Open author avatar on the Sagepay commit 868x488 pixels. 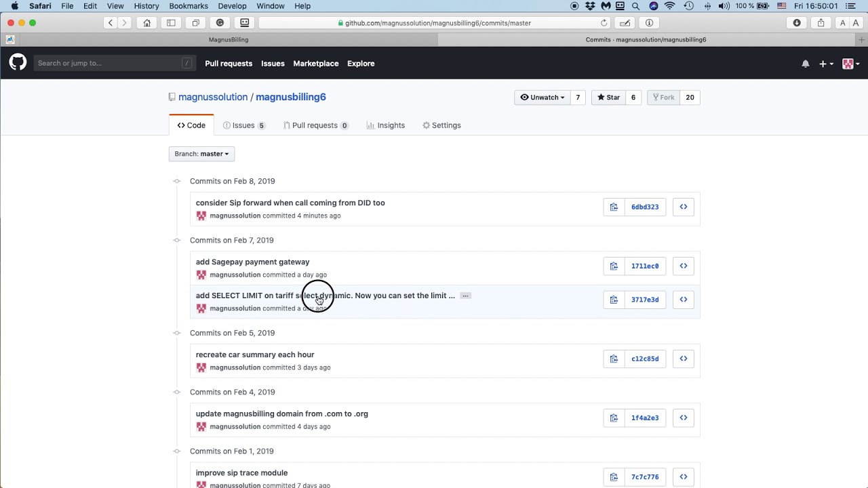point(201,274)
